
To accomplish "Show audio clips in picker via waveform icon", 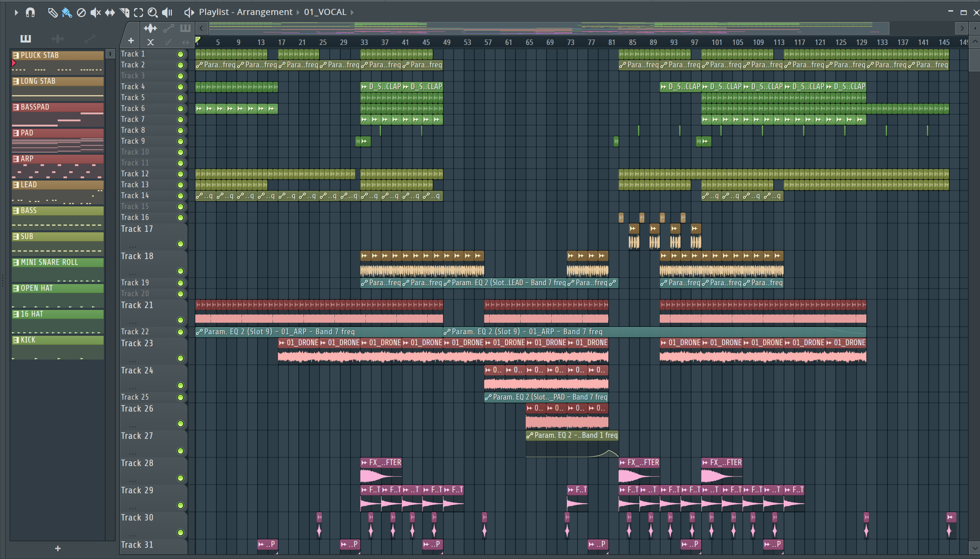I will 58,38.
